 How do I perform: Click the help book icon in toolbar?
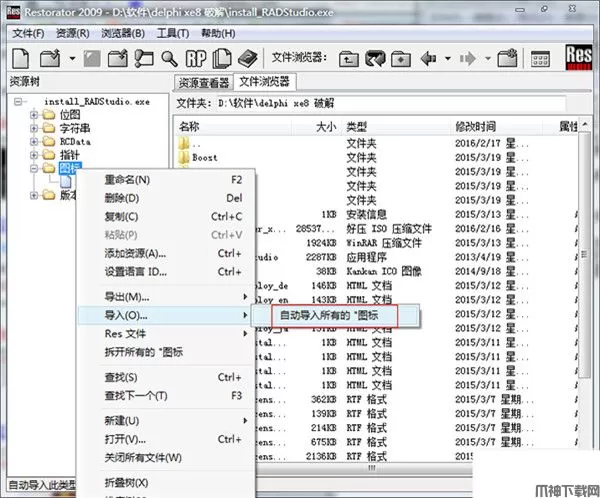(x=248, y=58)
